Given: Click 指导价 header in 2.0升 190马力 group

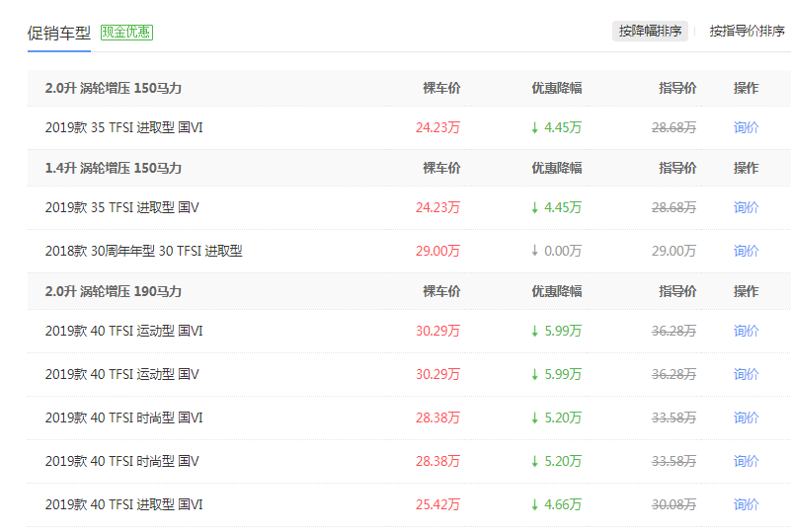Looking at the screenshot, I should point(677,291).
